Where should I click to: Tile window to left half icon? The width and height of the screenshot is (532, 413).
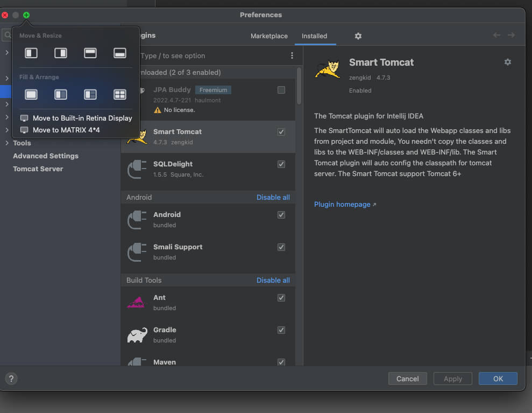pos(31,53)
